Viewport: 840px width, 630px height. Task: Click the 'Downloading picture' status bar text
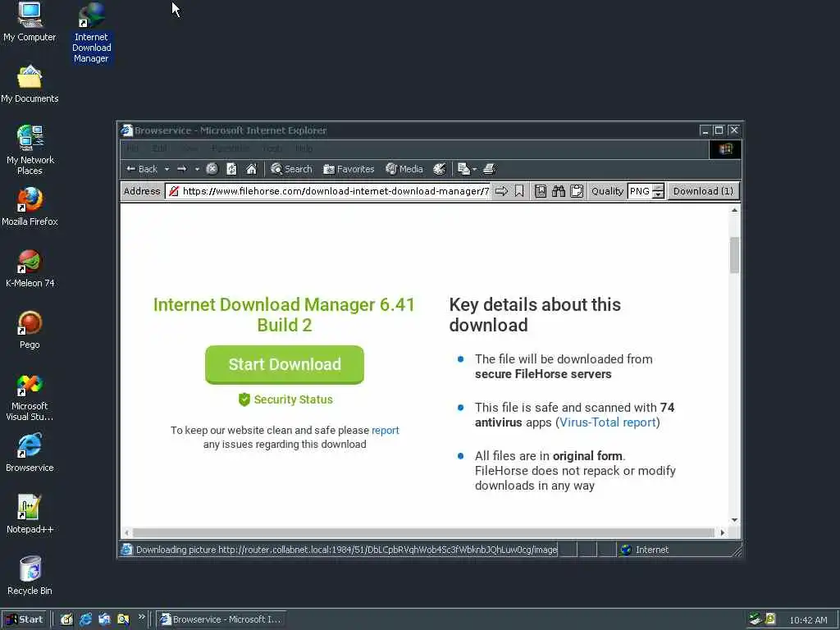point(347,550)
